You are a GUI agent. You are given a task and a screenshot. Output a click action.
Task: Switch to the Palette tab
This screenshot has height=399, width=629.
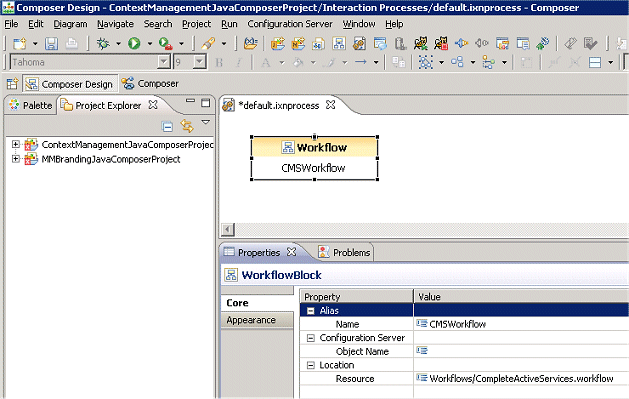pos(31,105)
